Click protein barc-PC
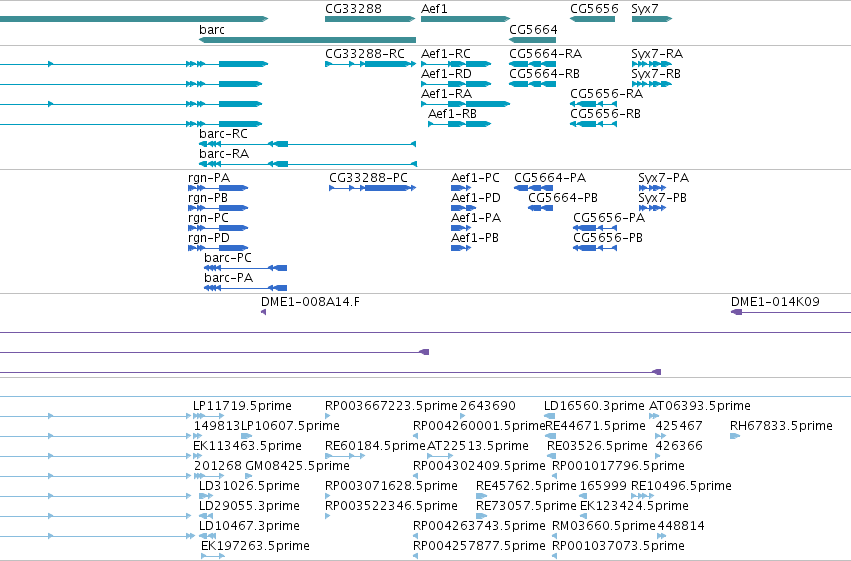The width and height of the screenshot is (851, 561). coord(245,269)
